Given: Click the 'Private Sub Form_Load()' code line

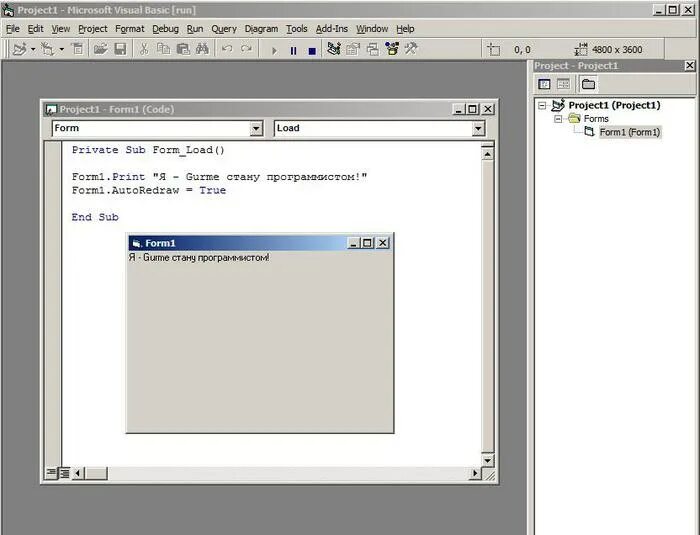Looking at the screenshot, I should (x=148, y=150).
